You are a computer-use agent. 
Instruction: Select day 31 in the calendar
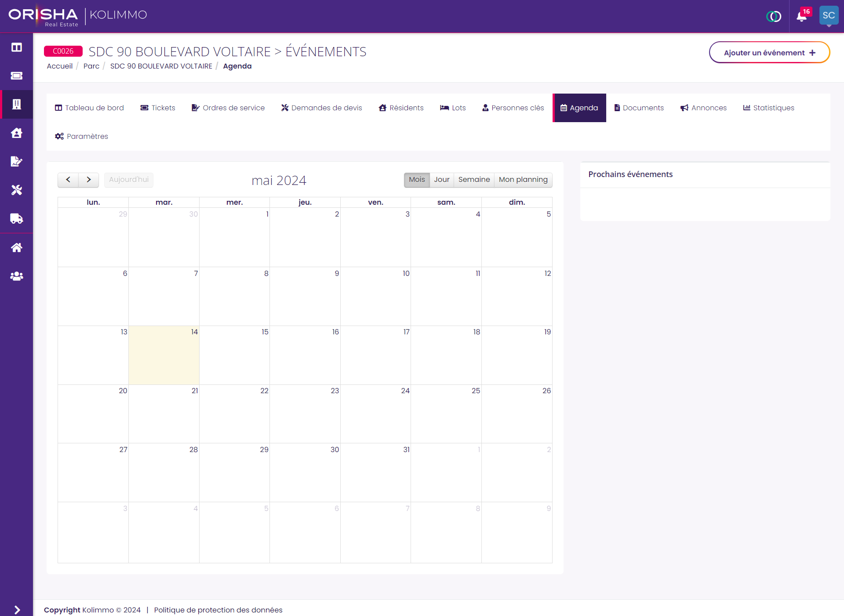(x=375, y=472)
